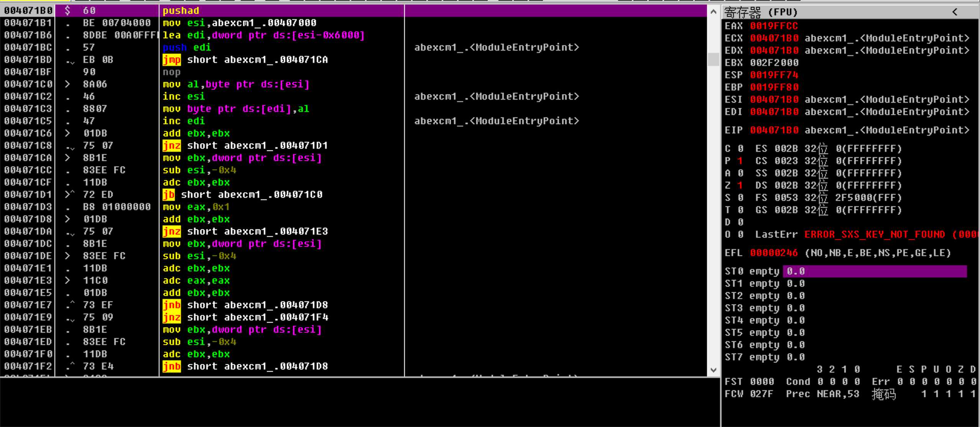Image resolution: width=980 pixels, height=427 pixels.
Task: Select the highlighted ST0 empty 0.0 row
Action: tap(845, 271)
